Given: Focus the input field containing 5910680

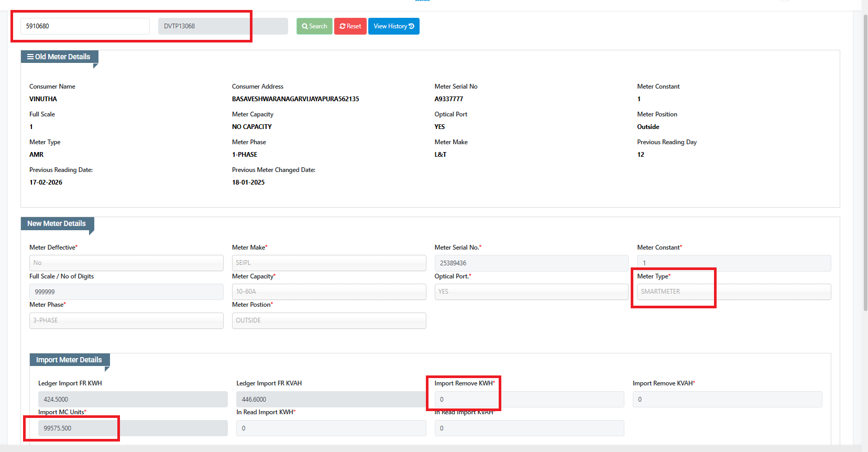Looking at the screenshot, I should pyautogui.click(x=85, y=26).
